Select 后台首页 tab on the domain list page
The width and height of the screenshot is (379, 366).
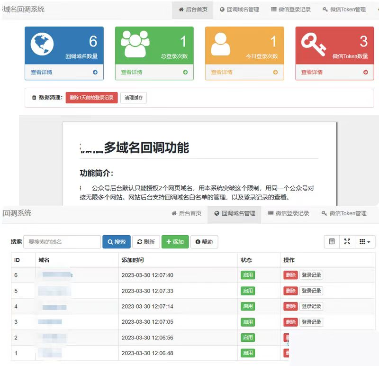pos(187,213)
